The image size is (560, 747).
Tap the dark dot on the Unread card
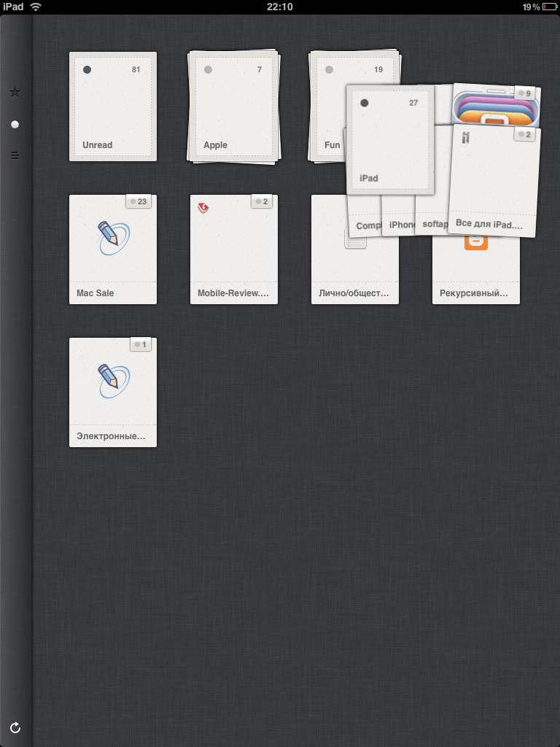tap(87, 69)
